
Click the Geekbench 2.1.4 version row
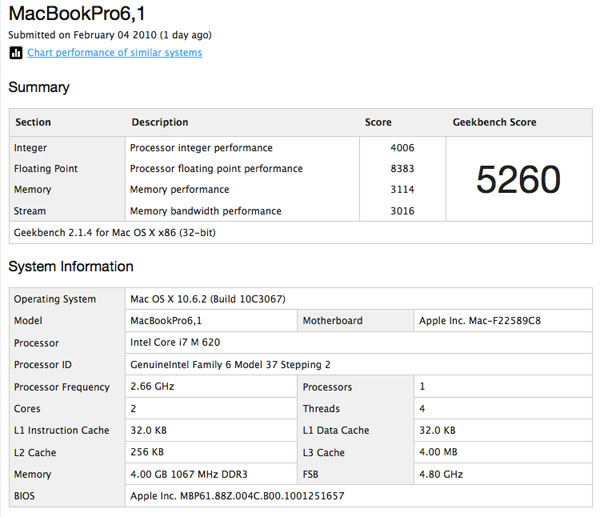[x=115, y=232]
